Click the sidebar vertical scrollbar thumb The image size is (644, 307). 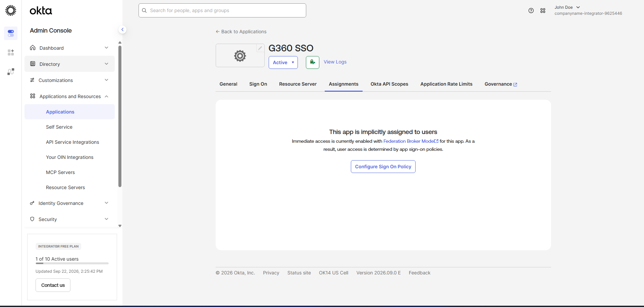tap(120, 116)
